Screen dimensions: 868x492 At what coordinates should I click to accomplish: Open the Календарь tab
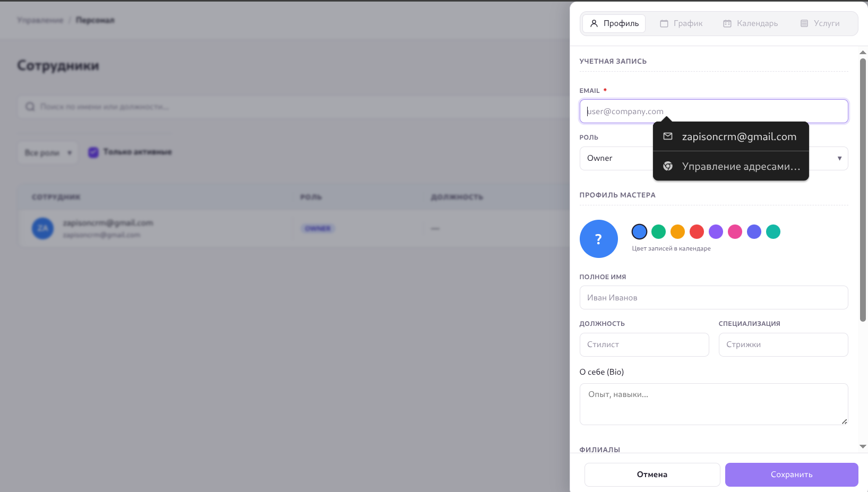coord(750,23)
